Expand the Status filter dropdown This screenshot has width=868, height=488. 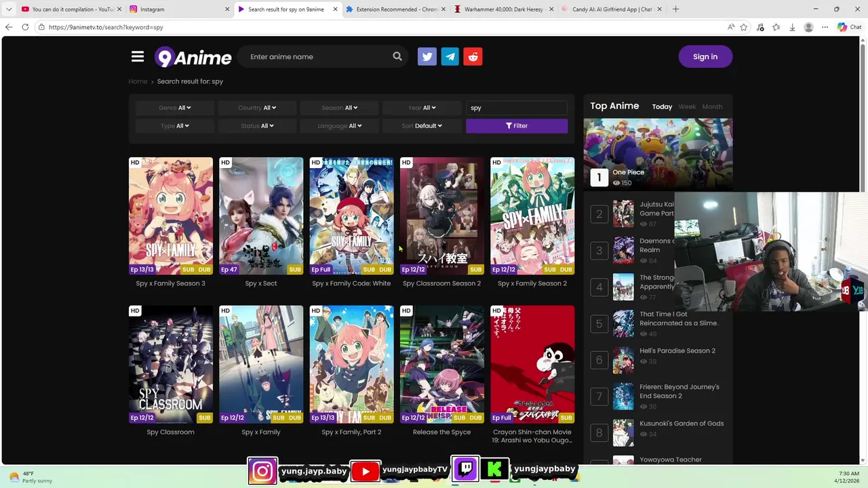pos(257,125)
